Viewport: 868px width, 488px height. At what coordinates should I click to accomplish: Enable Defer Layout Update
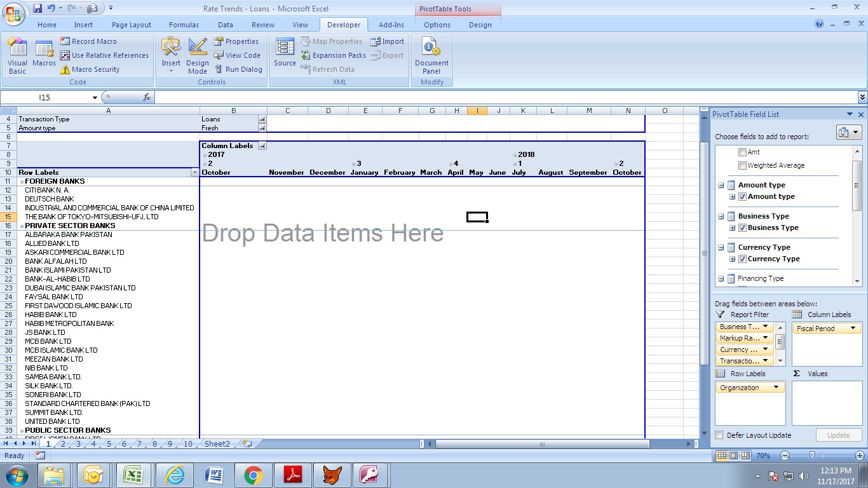pyautogui.click(x=719, y=435)
